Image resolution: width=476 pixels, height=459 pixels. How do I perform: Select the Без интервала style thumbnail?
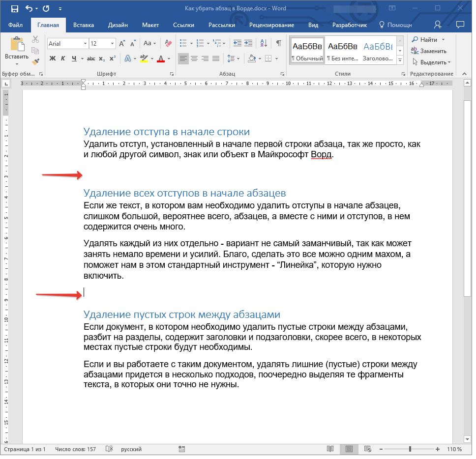pyautogui.click(x=343, y=50)
